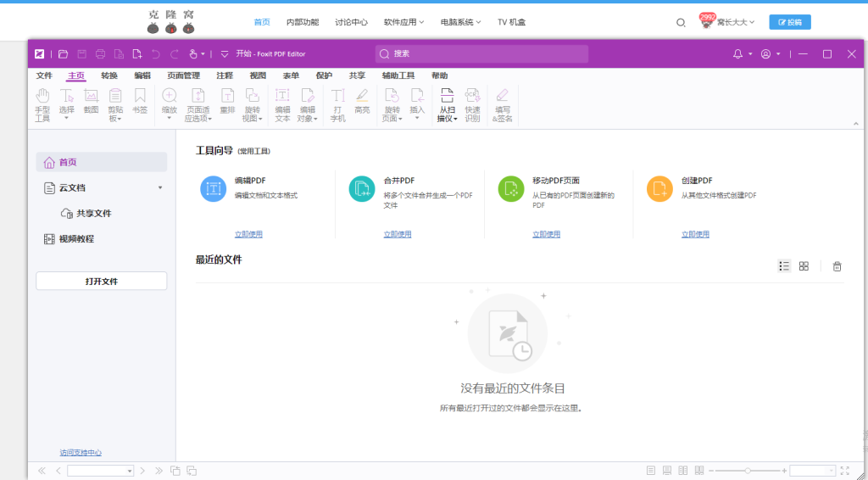The image size is (868, 480).
Task: Enable single page display mode in status bar
Action: [650, 471]
